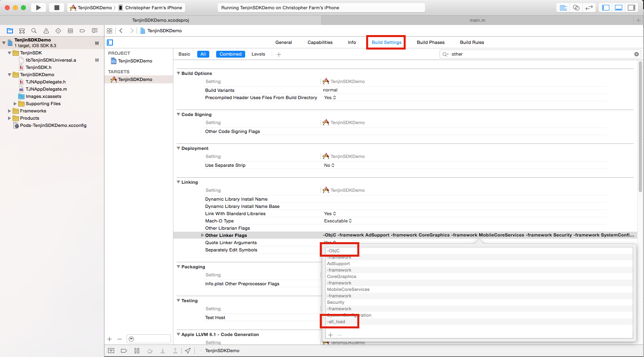Select the Levels view option
The width and height of the screenshot is (644, 357).
coord(258,54)
